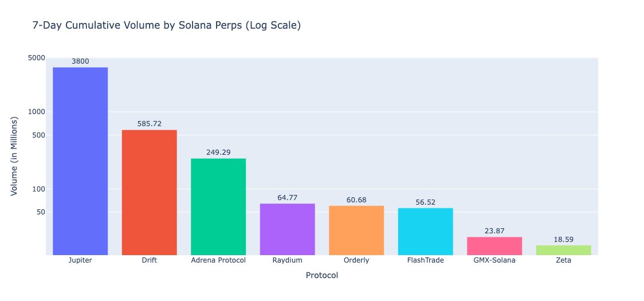Click the 585.72 data label
Image resolution: width=644 pixels, height=301 pixels.
[149, 123]
